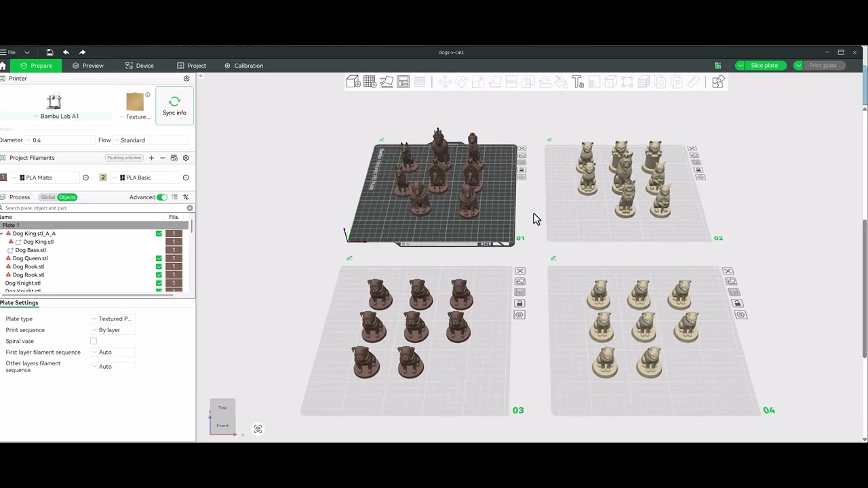
Task: Lock plate 04 with padlock icon
Action: coord(738,303)
